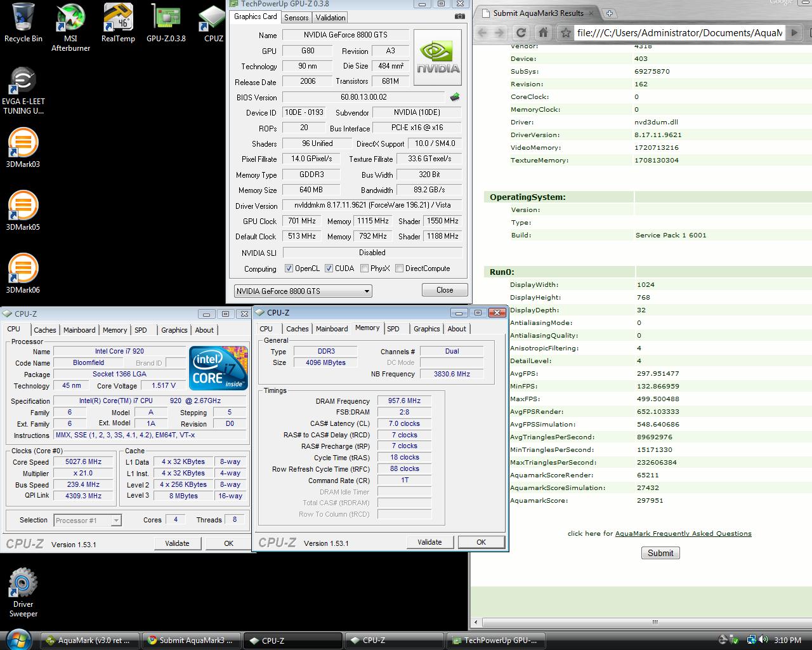The height and width of the screenshot is (650, 812).
Task: Open the NVIDIA GeForce 8800 GTS card dropdown
Action: [x=303, y=291]
